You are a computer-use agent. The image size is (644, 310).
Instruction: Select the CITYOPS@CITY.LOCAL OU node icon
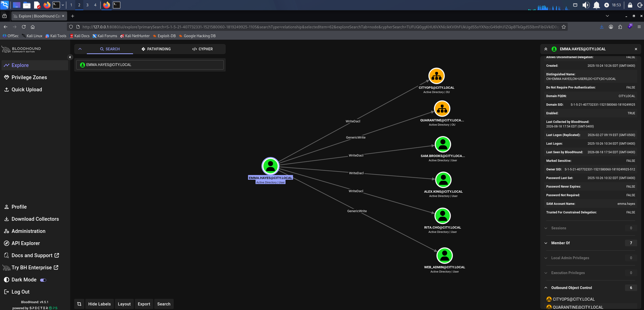click(436, 76)
